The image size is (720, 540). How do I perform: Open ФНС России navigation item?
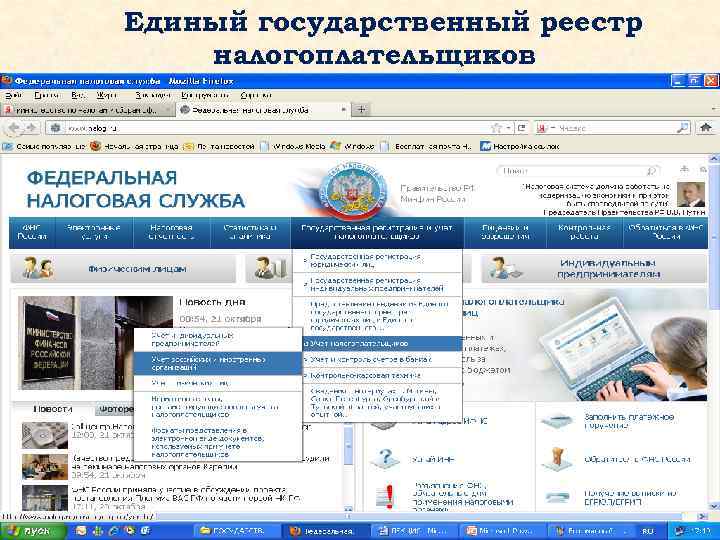tap(32, 232)
